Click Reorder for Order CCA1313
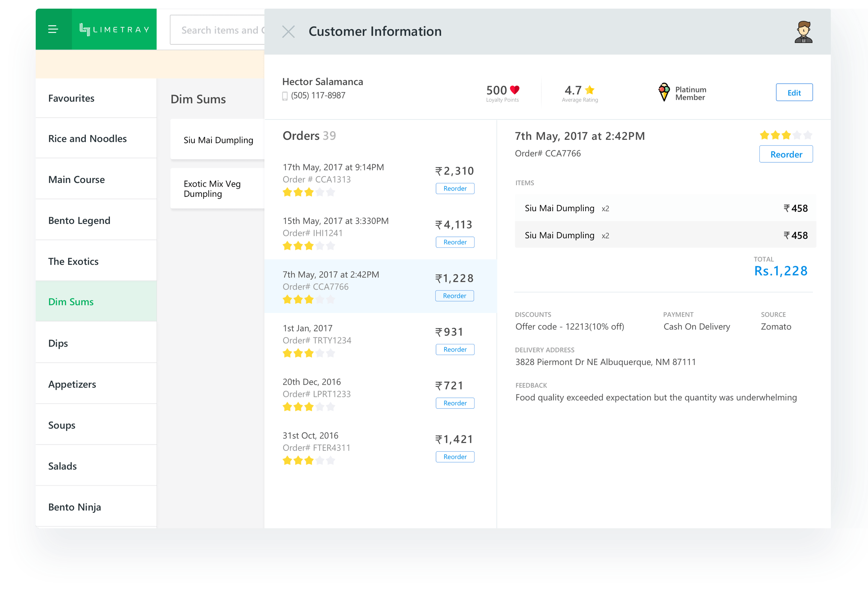Image resolution: width=868 pixels, height=591 pixels. [x=455, y=189]
